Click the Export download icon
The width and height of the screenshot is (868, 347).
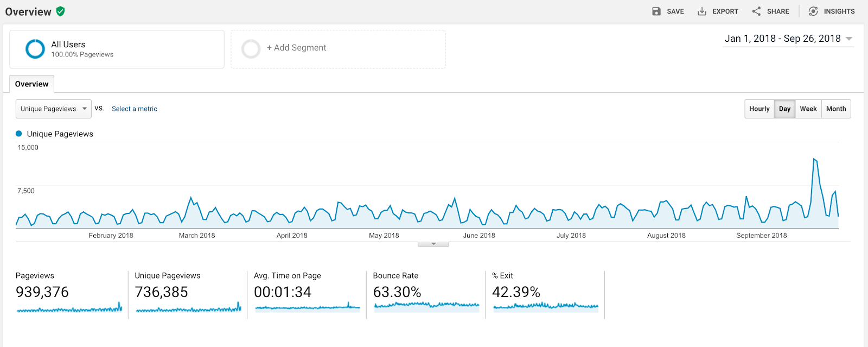tap(702, 11)
